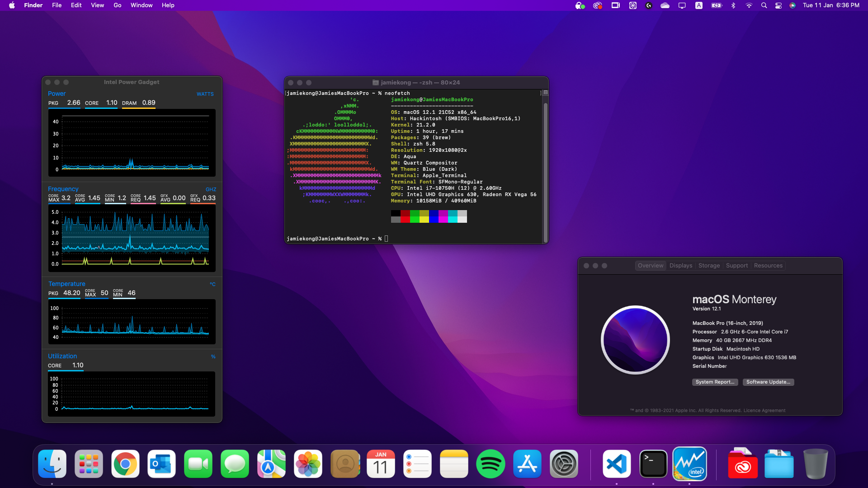
Task: Open the App Store dock icon
Action: (x=527, y=464)
